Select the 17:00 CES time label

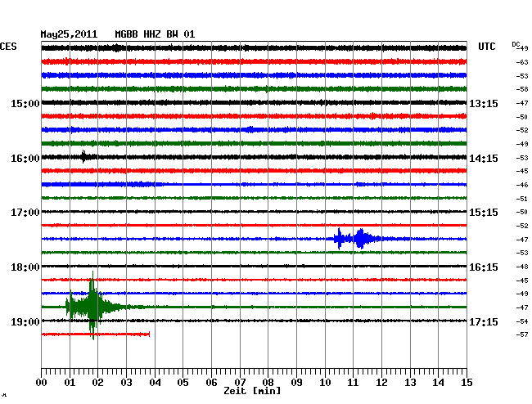[x=25, y=213]
